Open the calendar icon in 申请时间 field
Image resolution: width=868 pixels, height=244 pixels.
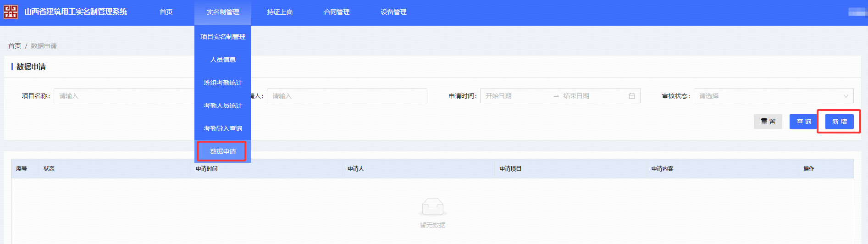pos(632,96)
